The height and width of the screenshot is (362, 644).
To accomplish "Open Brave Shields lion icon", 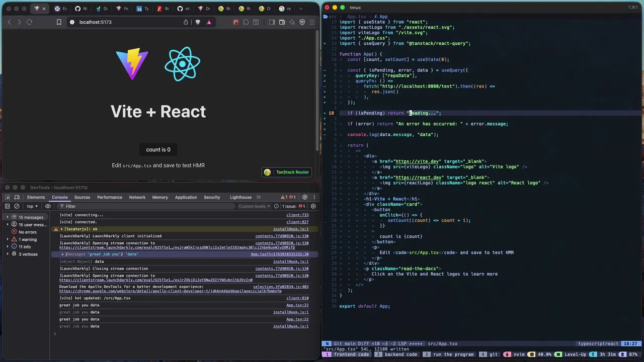I will coord(198,22).
